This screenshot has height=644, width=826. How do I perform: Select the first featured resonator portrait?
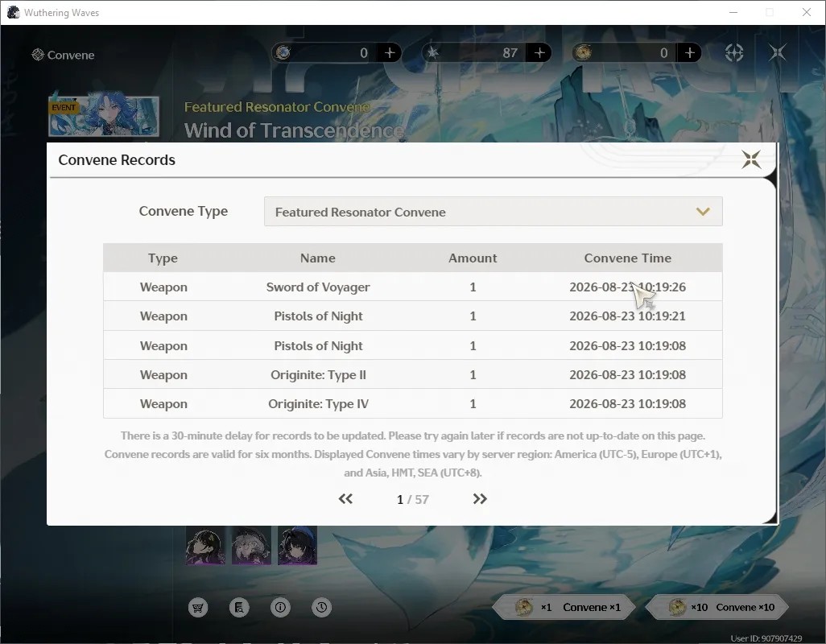[x=205, y=546]
